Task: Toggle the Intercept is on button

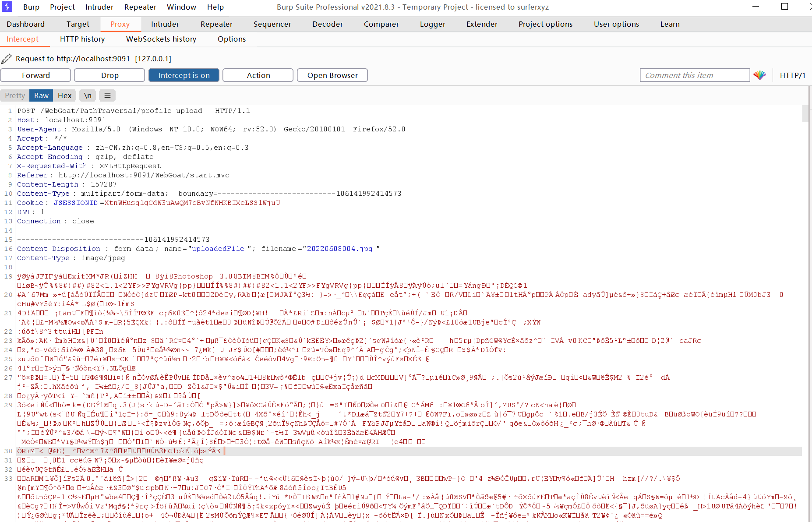Action: click(184, 75)
